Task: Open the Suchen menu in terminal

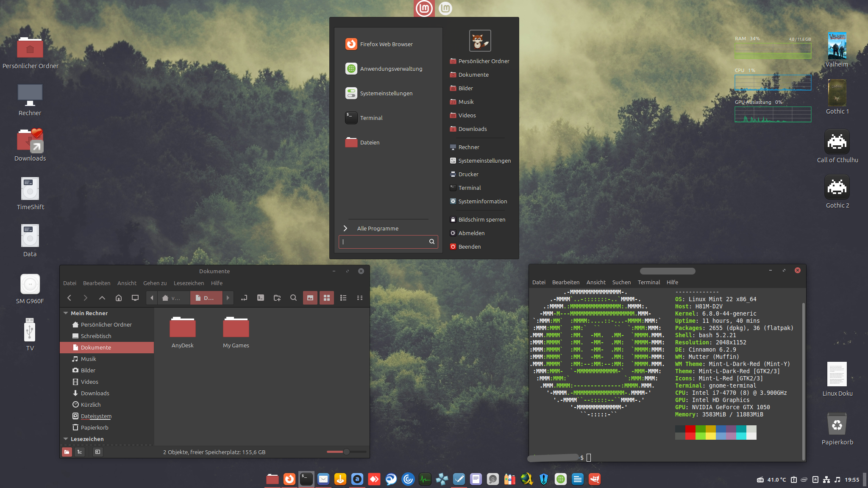Action: click(x=621, y=282)
